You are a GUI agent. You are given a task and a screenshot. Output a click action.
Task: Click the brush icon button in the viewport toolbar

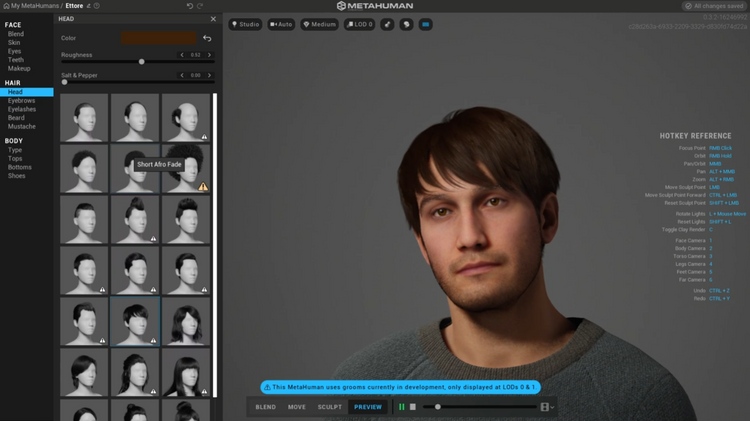(x=387, y=24)
